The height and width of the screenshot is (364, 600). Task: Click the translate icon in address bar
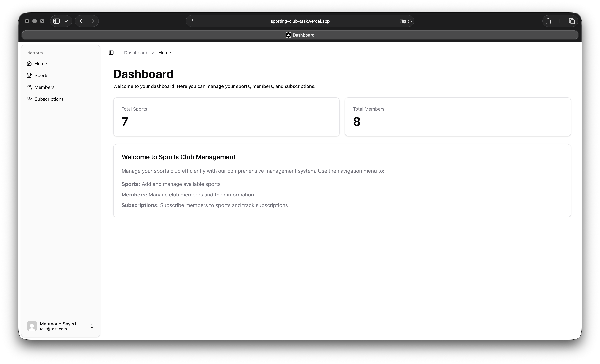point(402,21)
